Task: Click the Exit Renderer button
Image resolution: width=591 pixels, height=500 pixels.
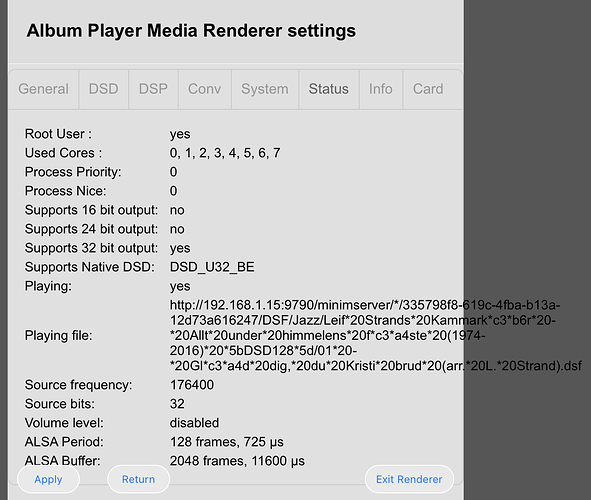Action: point(409,479)
